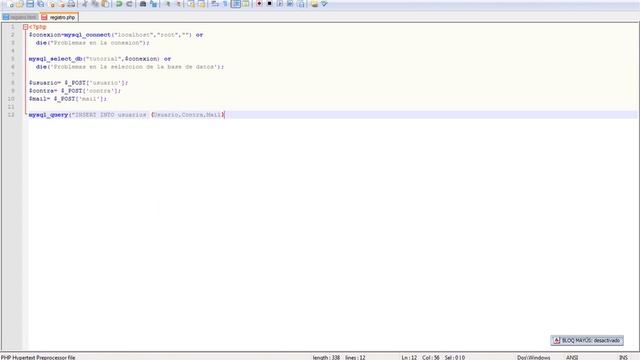Screen dimensions: 640x360
Task: Click the Redo toolbar icon
Action: click(x=129, y=4)
